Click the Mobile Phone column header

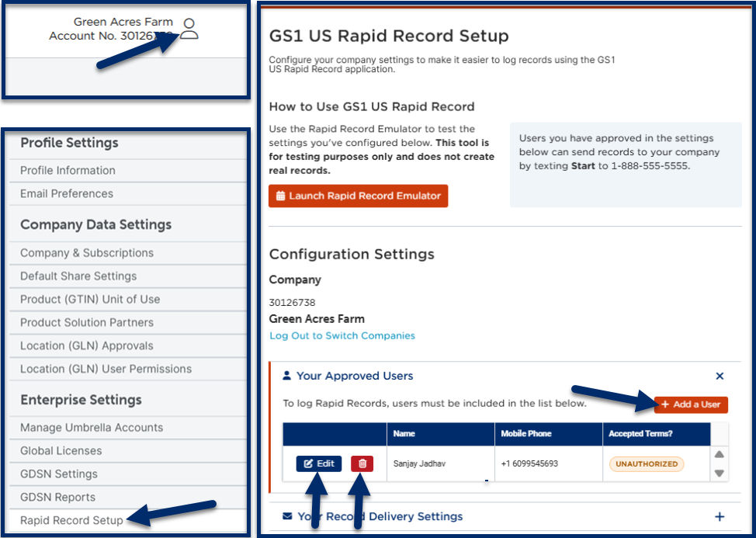tap(549, 434)
